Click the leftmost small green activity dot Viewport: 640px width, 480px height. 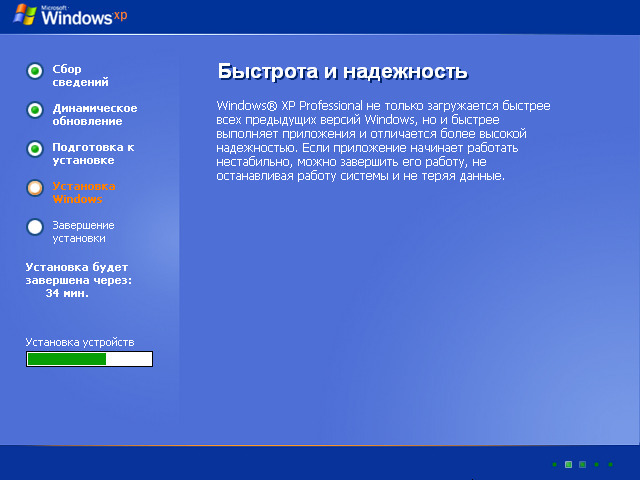click(x=554, y=464)
